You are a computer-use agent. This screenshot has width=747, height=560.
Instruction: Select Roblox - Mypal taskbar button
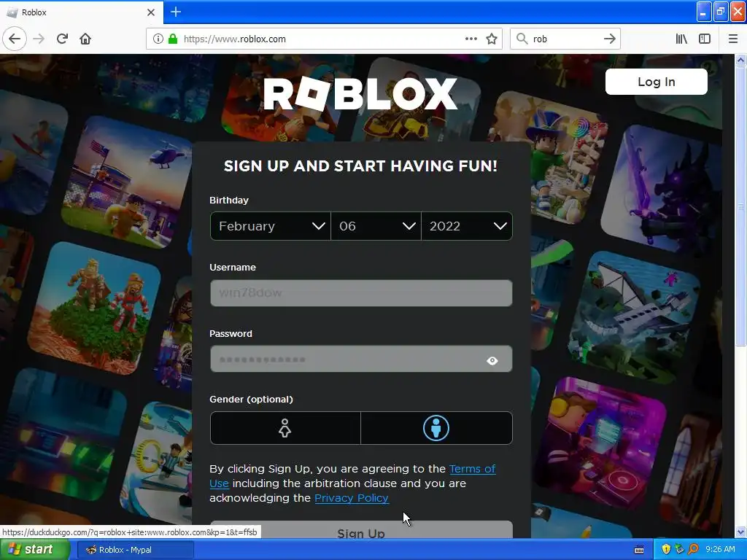point(135,550)
